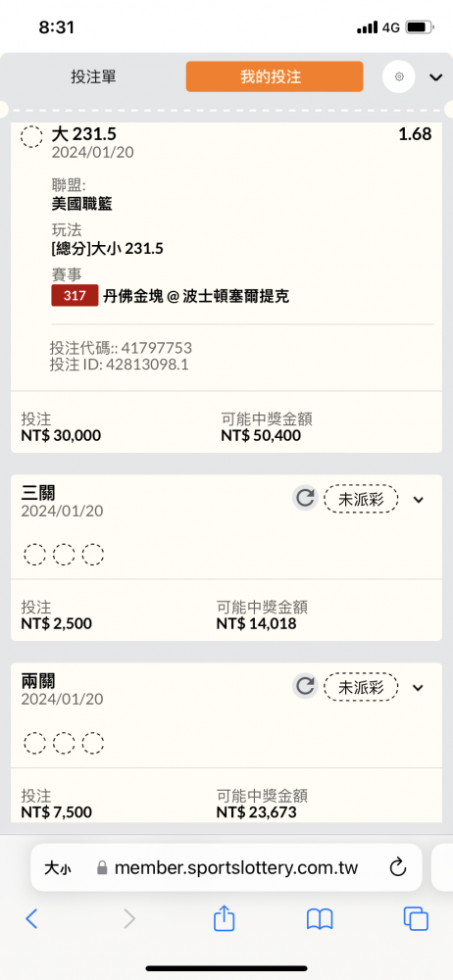
Task: Tap the text size 大小 button
Action: 58,867
